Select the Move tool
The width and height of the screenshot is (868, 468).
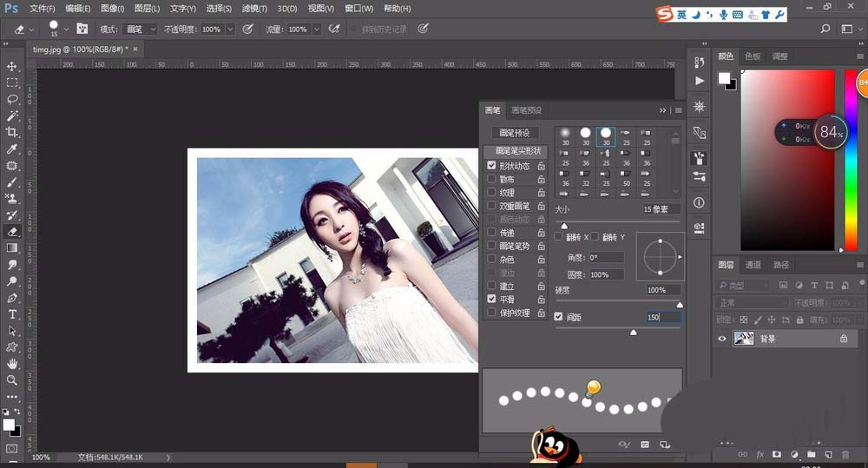(x=12, y=66)
